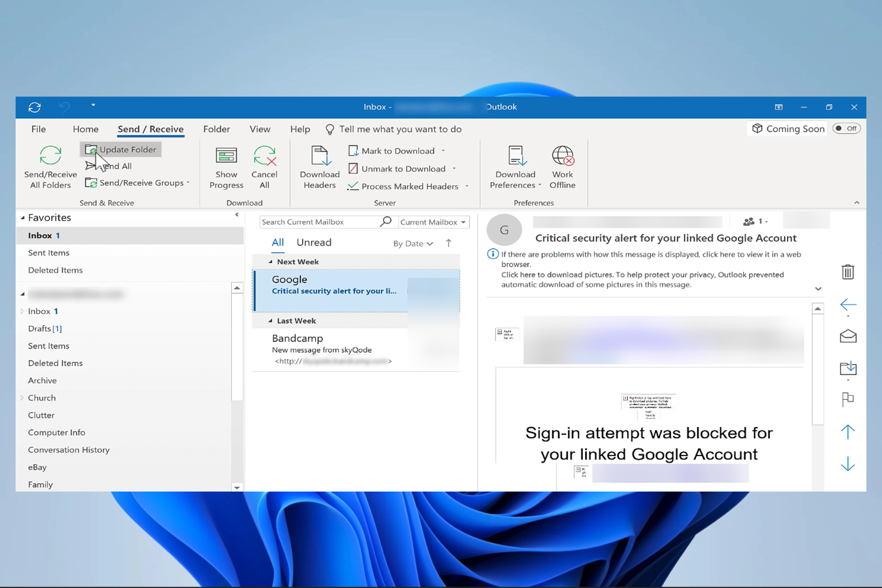
Task: Click the Mark to Download button
Action: pyautogui.click(x=392, y=151)
